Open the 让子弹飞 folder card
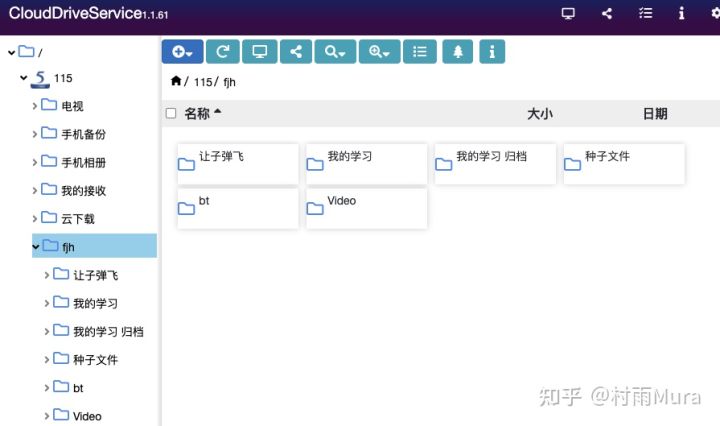The width and height of the screenshot is (720, 426). click(x=238, y=164)
